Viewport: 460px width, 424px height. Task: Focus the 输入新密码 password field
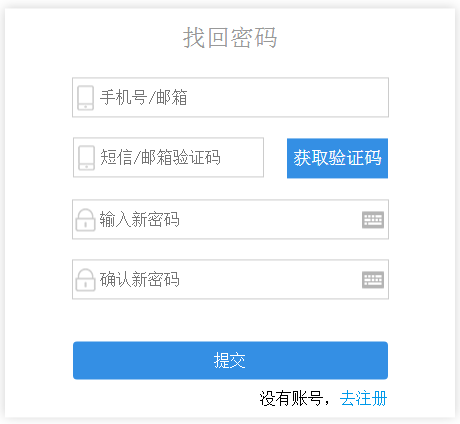230,219
